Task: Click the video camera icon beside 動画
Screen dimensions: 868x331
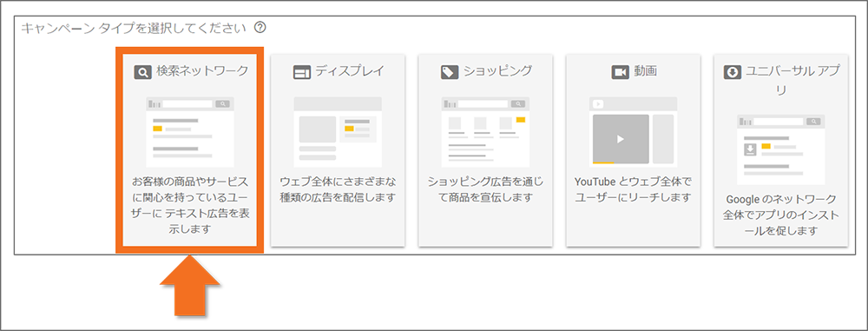Action: (620, 72)
